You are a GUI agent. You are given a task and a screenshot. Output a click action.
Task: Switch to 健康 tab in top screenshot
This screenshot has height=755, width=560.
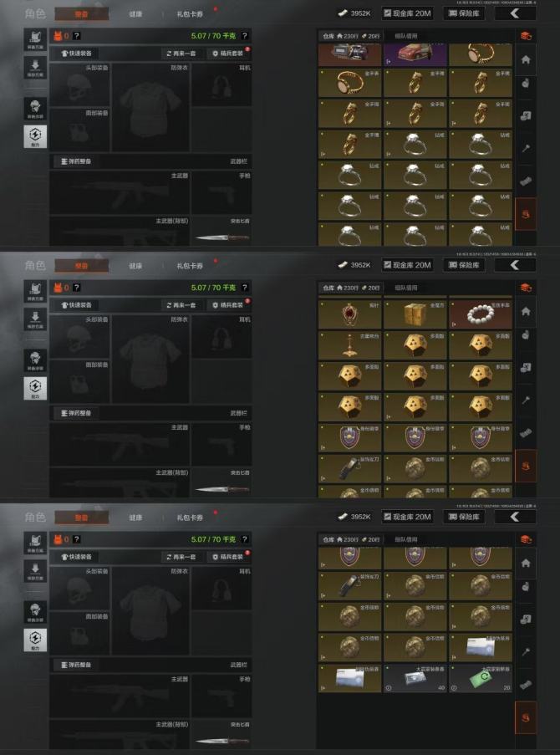[135, 14]
